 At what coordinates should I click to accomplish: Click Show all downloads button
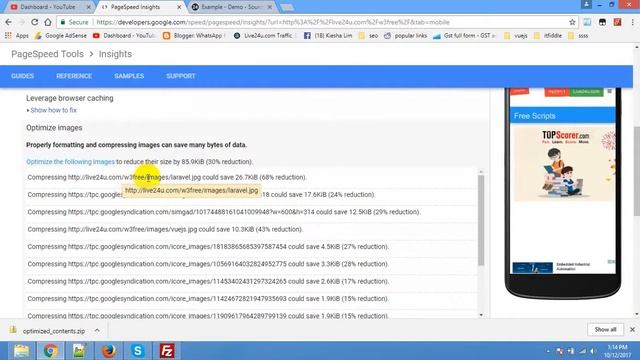(605, 329)
